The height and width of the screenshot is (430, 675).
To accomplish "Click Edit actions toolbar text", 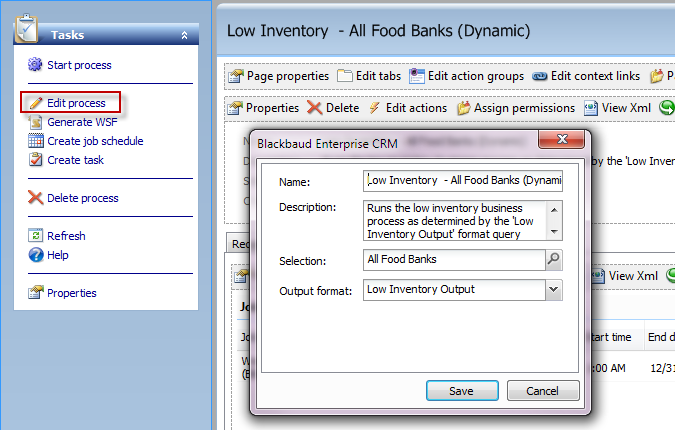I will (416, 108).
